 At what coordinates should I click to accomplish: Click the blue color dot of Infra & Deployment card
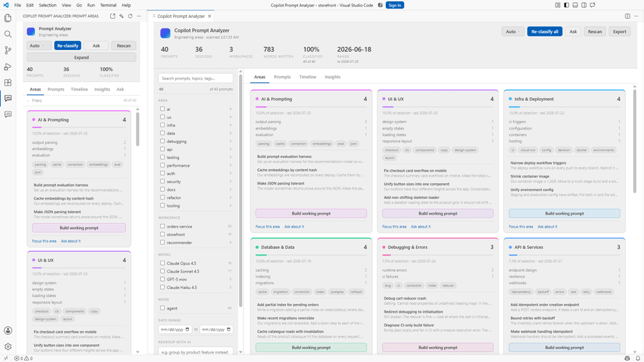pos(510,99)
